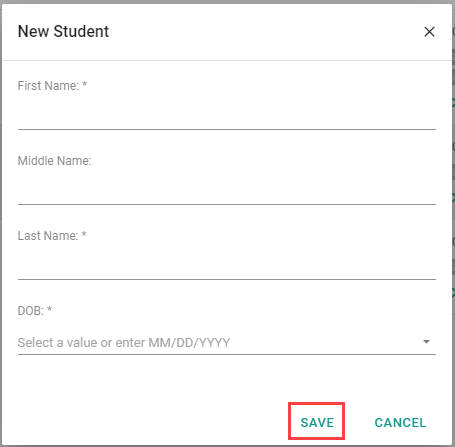Click the 'Middle Name:' label
Screen dimensions: 455x447
click(x=54, y=161)
